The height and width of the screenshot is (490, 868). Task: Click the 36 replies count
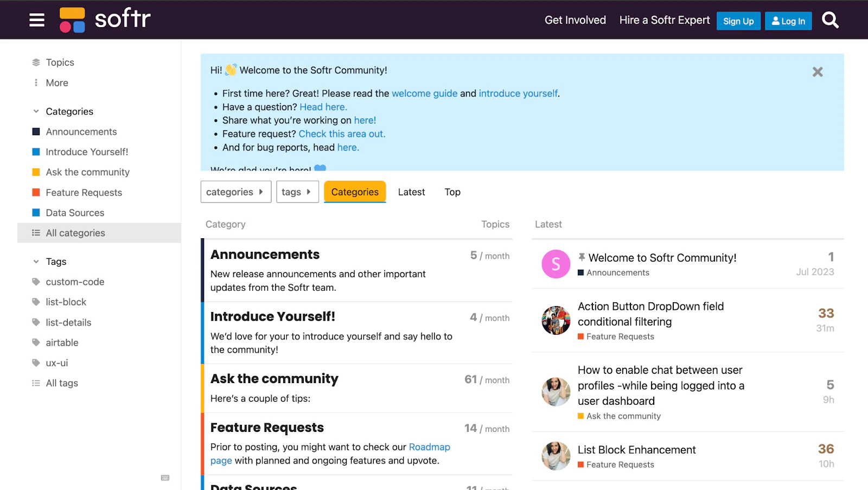point(826,449)
